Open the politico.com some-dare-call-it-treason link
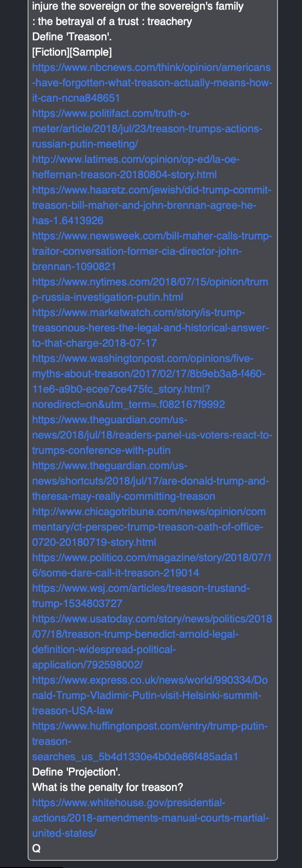 click(x=152, y=565)
